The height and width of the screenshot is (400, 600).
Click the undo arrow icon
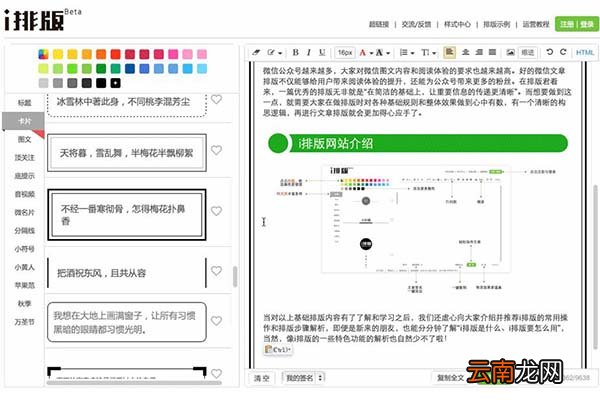pyautogui.click(x=549, y=52)
